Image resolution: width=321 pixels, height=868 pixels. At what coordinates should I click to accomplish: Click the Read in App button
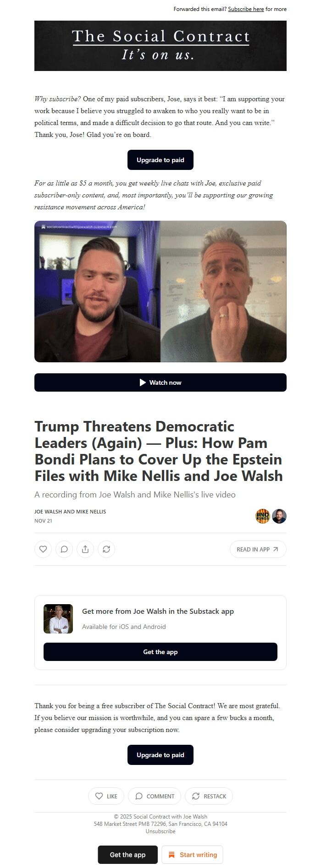[258, 549]
